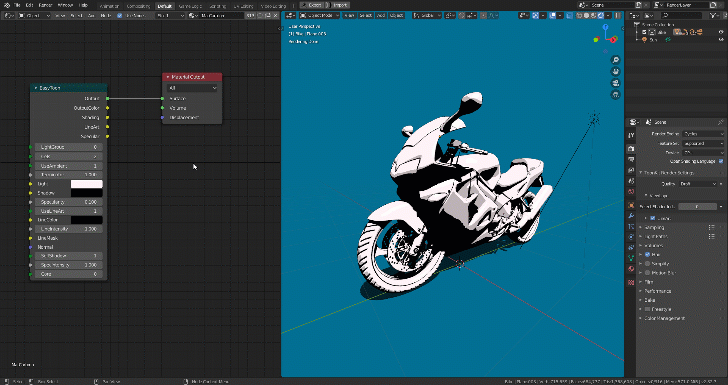Click the LineIntensity value field
Viewport: 728px width, 385px height.
pyautogui.click(x=68, y=229)
